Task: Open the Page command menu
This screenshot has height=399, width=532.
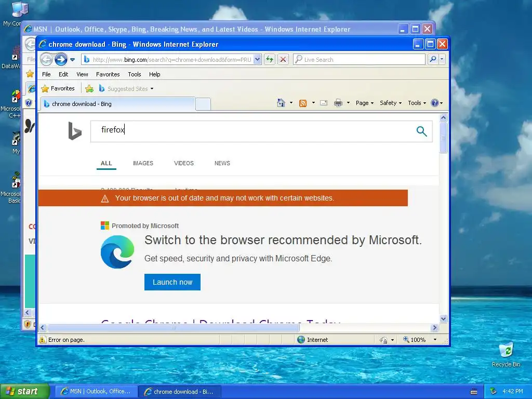Action: coord(364,103)
